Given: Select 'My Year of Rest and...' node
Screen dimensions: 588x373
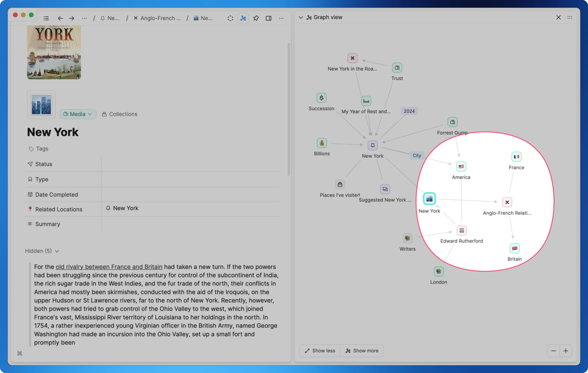Looking at the screenshot, I should [x=366, y=101].
